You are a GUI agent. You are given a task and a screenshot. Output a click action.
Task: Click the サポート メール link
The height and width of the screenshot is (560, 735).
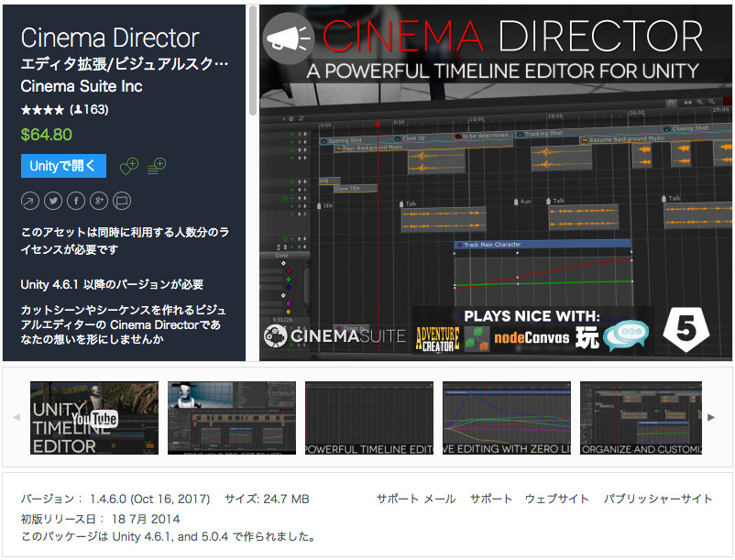pos(416,499)
